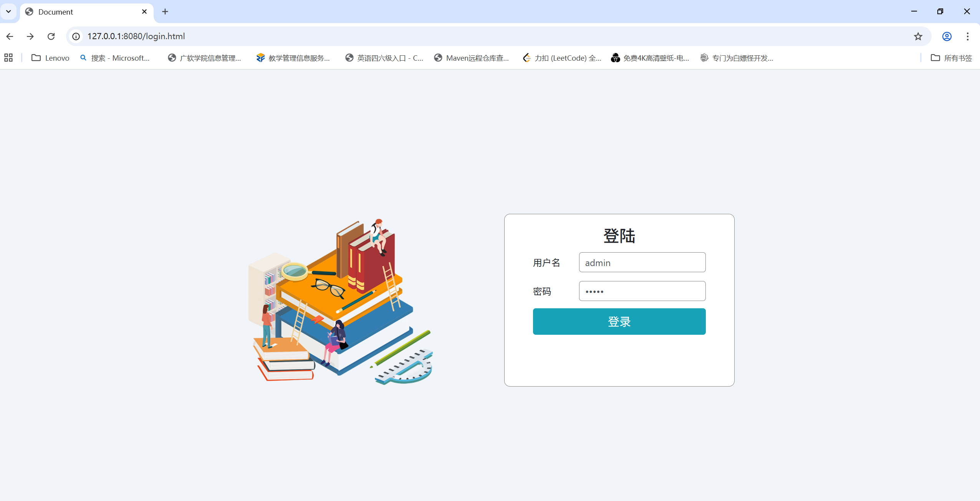Select the Document tab
980x501 pixels.
click(x=81, y=12)
